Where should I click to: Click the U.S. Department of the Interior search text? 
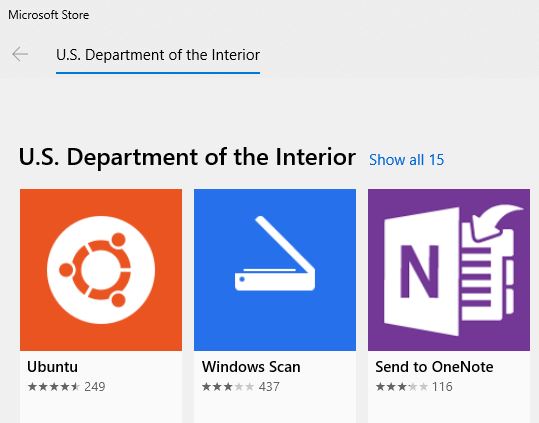click(x=158, y=55)
